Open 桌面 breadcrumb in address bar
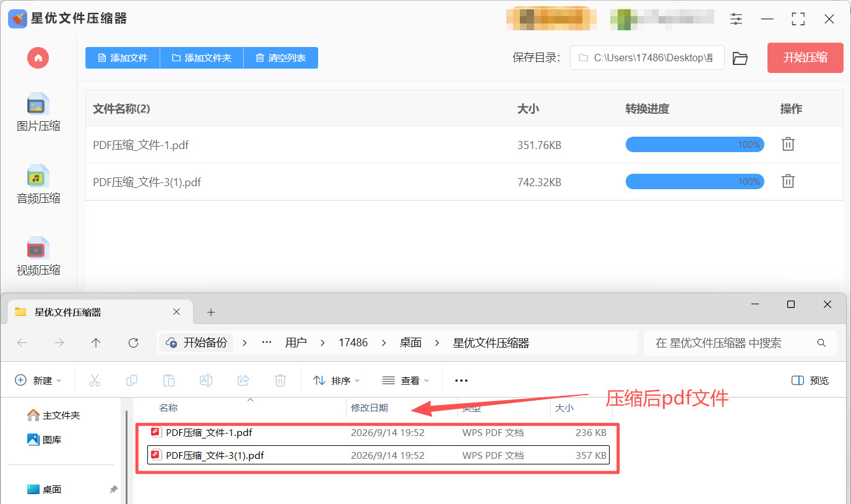The image size is (851, 504). [411, 343]
